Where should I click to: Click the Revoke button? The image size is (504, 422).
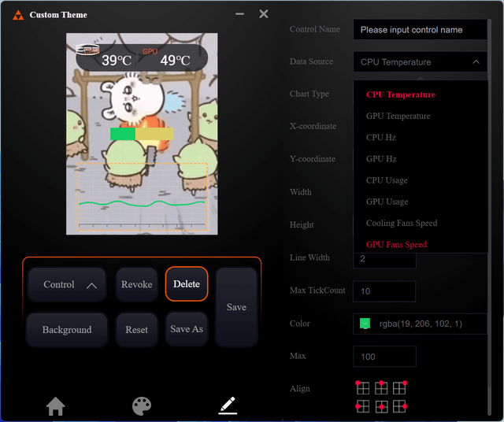coord(136,284)
